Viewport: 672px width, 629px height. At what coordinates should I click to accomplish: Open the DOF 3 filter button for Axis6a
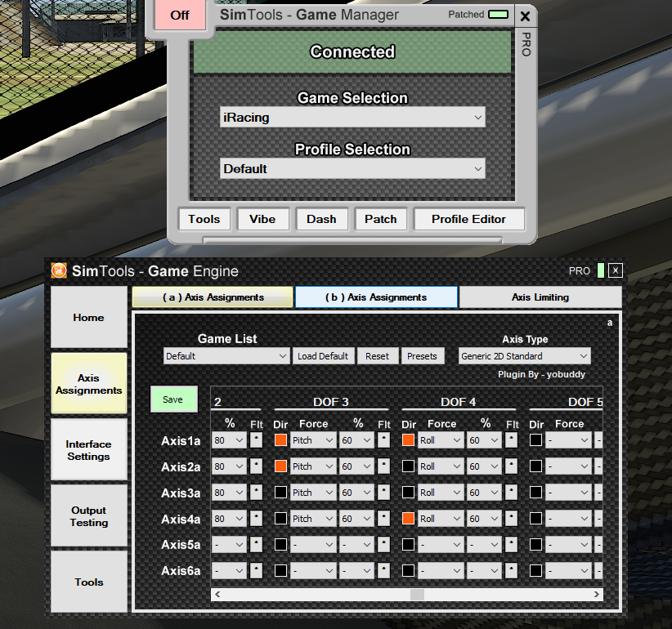(383, 571)
